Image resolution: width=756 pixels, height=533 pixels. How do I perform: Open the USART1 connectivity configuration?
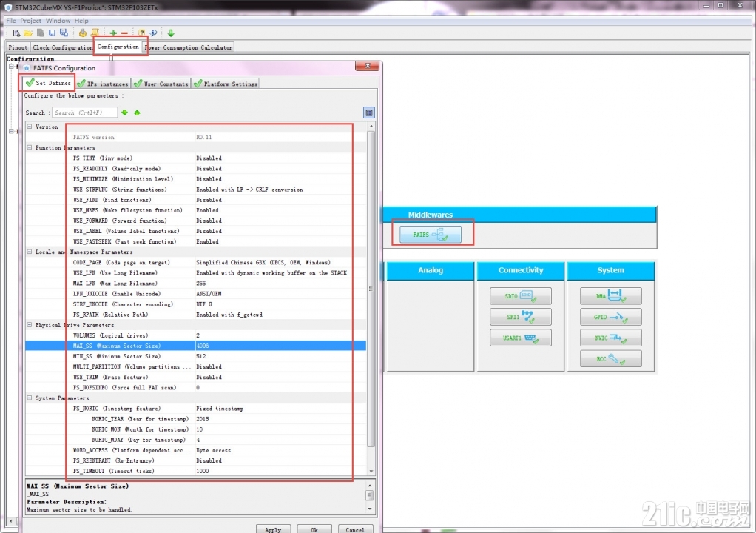[520, 338]
